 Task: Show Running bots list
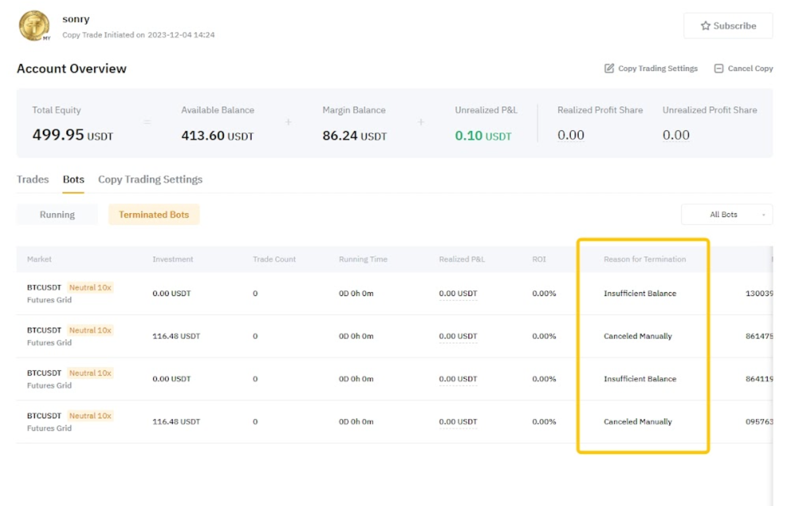click(x=57, y=214)
